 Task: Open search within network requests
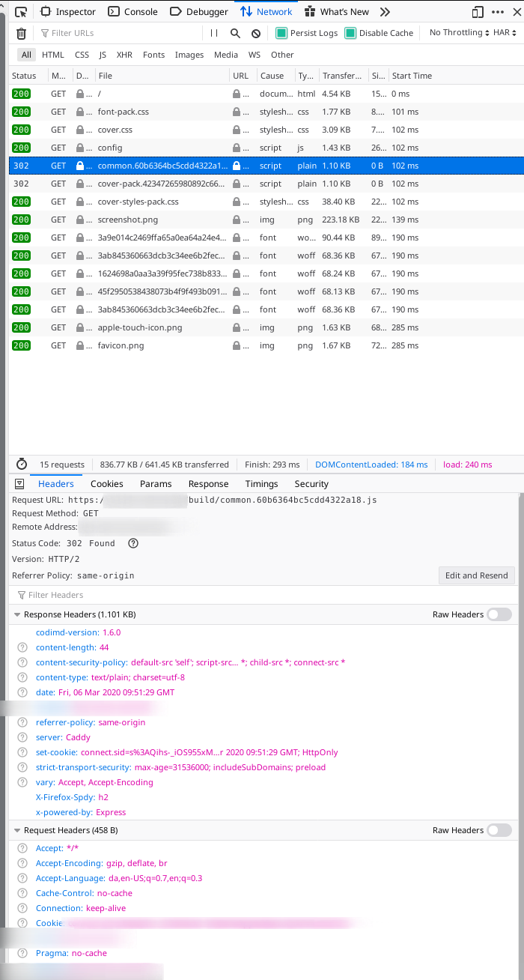tap(234, 33)
